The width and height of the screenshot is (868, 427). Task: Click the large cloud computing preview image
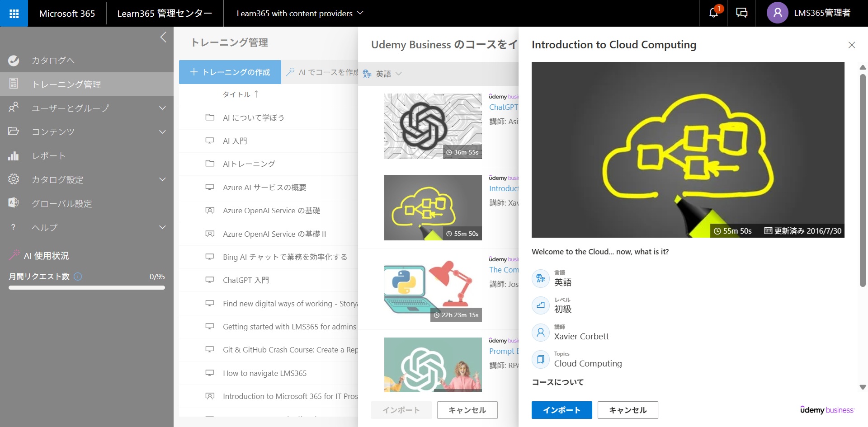[688, 150]
